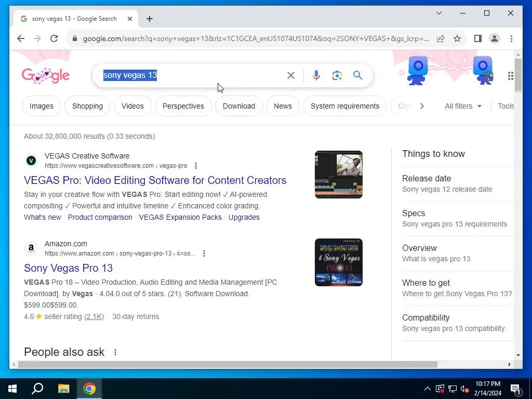Open the muted volume tray icon
This screenshot has width=532, height=399.
pyautogui.click(x=465, y=389)
